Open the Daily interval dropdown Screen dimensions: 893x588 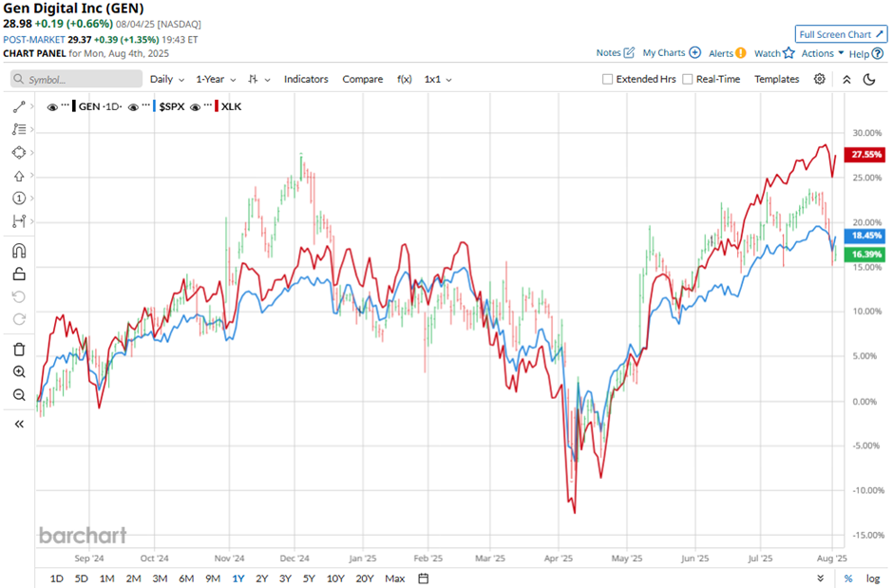[x=167, y=79]
